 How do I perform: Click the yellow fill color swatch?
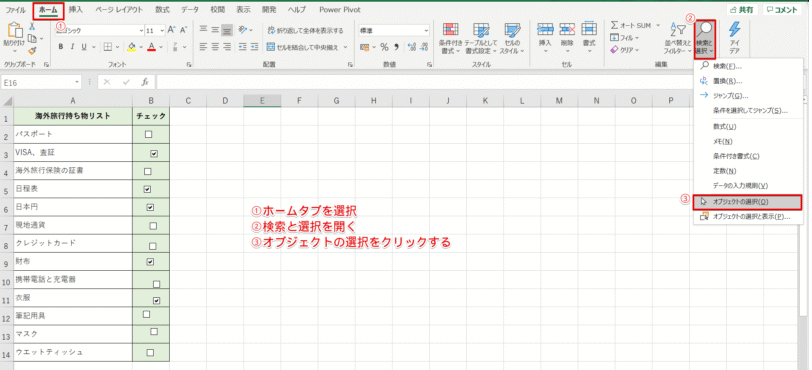[132, 47]
